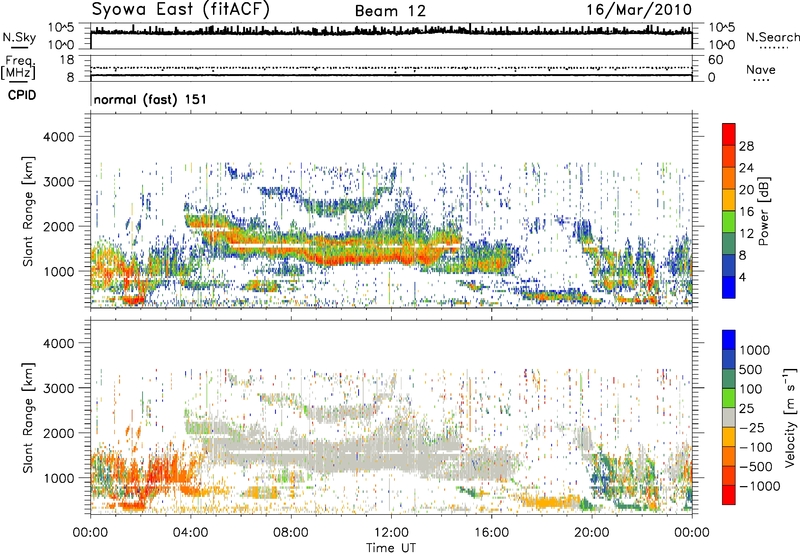Click the '60' tick on the Nave axis

[715, 60]
